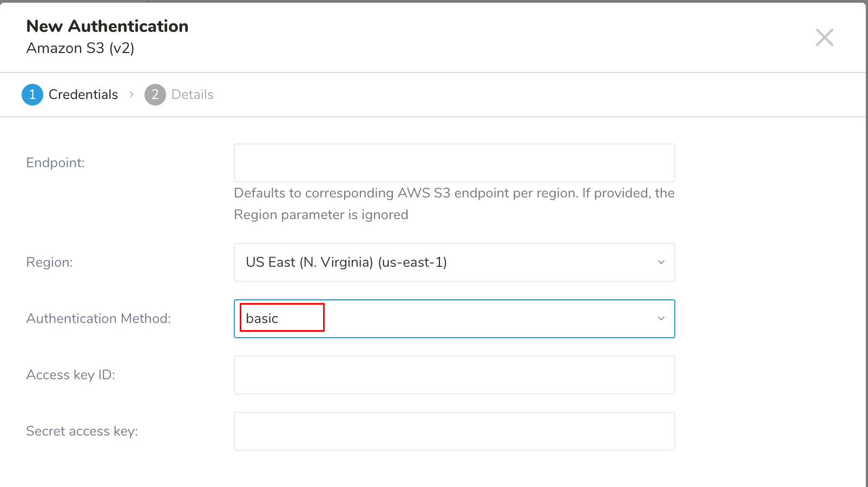Go to the Details step

click(x=192, y=95)
